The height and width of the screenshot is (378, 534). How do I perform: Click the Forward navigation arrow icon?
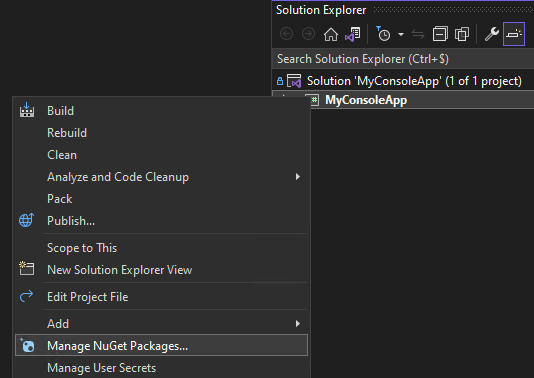coord(309,34)
